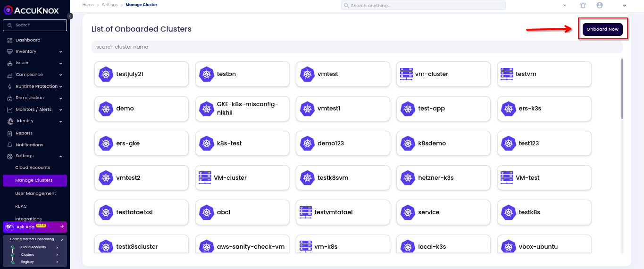Select Manage Clusters menu item
Image resolution: width=644 pixels, height=269 pixels.
(x=34, y=180)
